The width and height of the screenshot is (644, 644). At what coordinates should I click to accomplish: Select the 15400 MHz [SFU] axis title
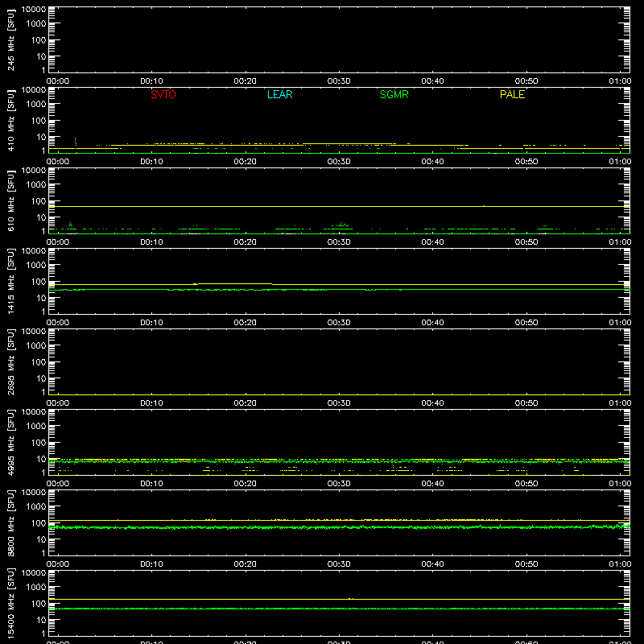pos(10,603)
